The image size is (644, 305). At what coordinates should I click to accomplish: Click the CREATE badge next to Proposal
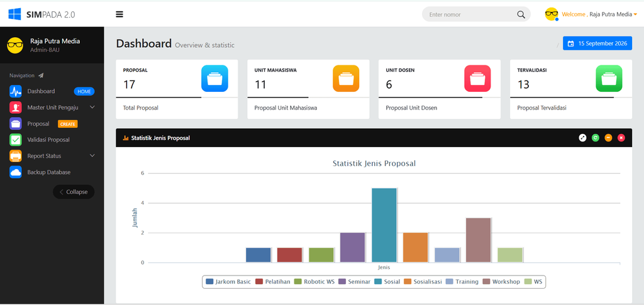[x=68, y=124]
